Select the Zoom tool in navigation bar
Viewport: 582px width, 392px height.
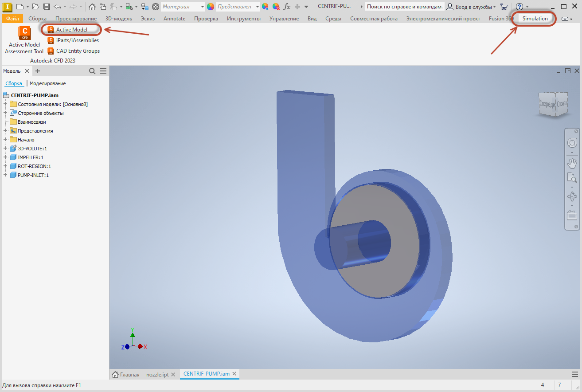(x=572, y=178)
